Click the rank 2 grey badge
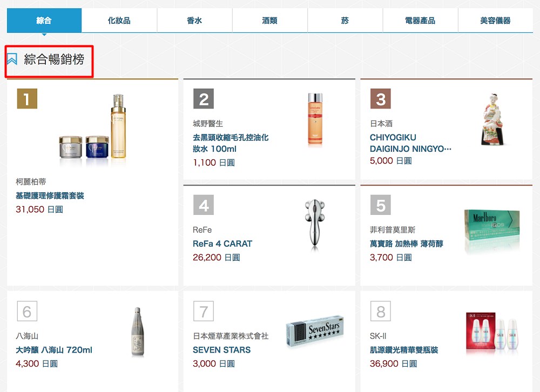Screen dimensions: 540x392 (204, 99)
